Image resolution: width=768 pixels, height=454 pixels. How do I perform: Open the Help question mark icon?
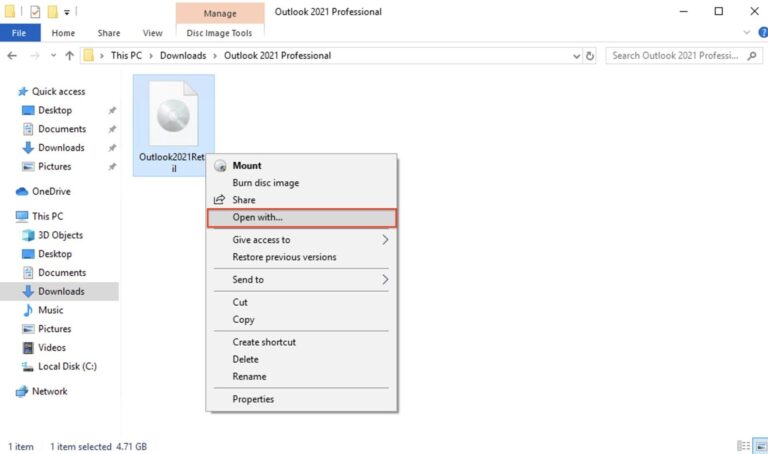[x=763, y=32]
